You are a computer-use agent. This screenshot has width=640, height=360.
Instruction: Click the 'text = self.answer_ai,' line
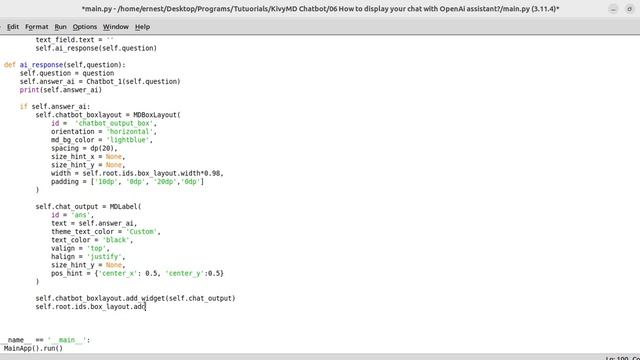tap(94, 223)
